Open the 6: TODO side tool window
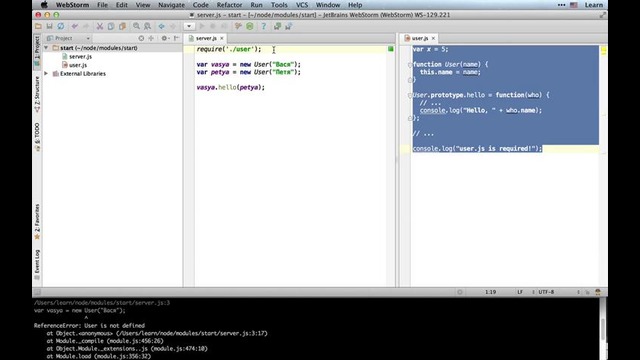This screenshot has width=640, height=360. (x=37, y=137)
